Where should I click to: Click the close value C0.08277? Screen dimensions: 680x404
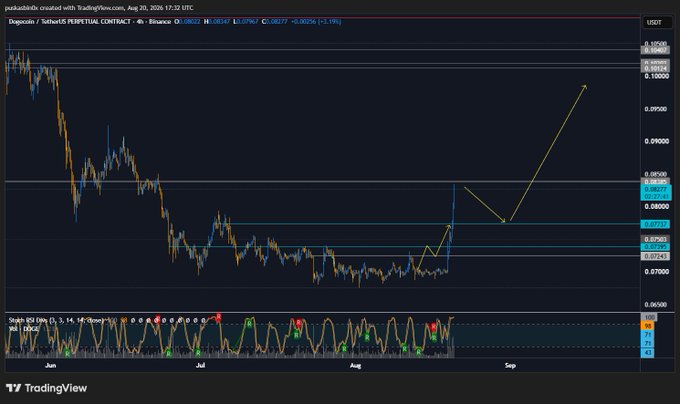pos(275,21)
